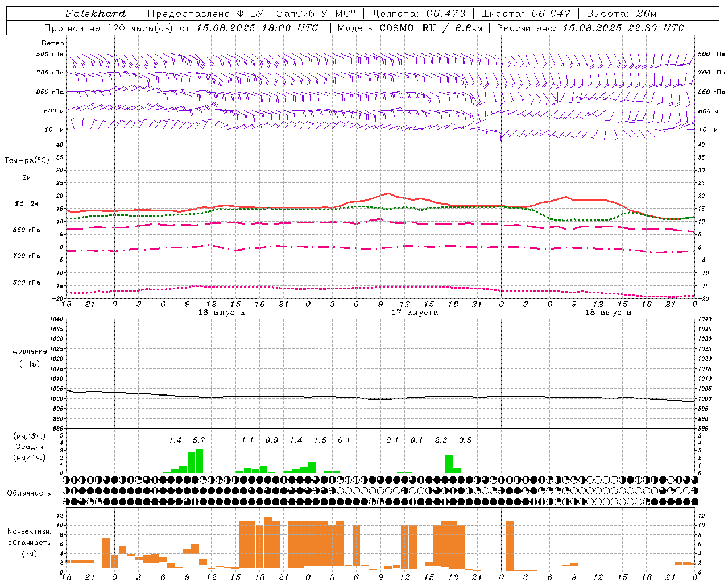
Task: Click the 5.7 precipitation value label
Action: (x=198, y=440)
